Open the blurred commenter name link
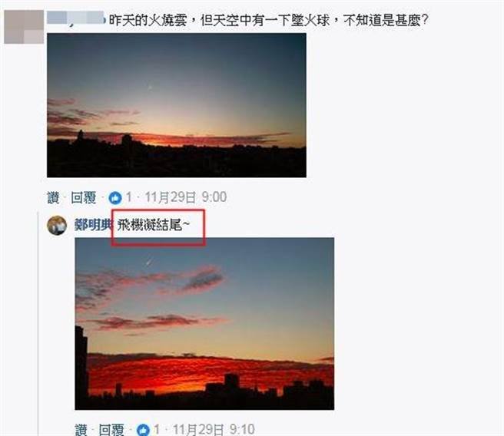The image size is (504, 436). tap(76, 18)
